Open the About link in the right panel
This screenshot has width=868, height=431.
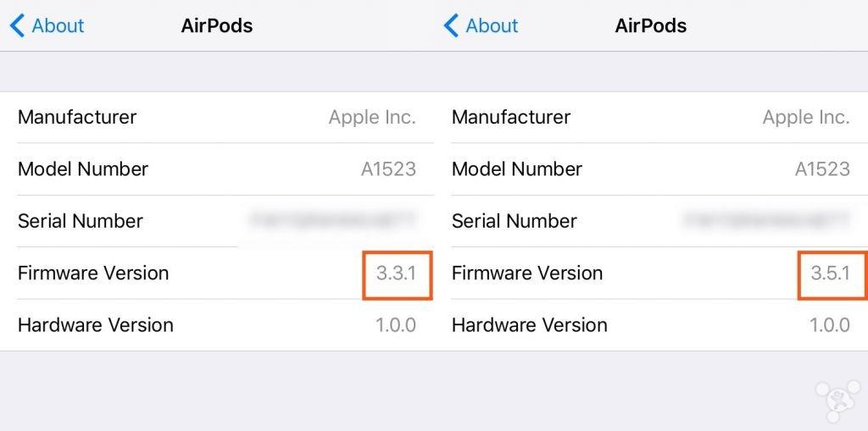(492, 25)
